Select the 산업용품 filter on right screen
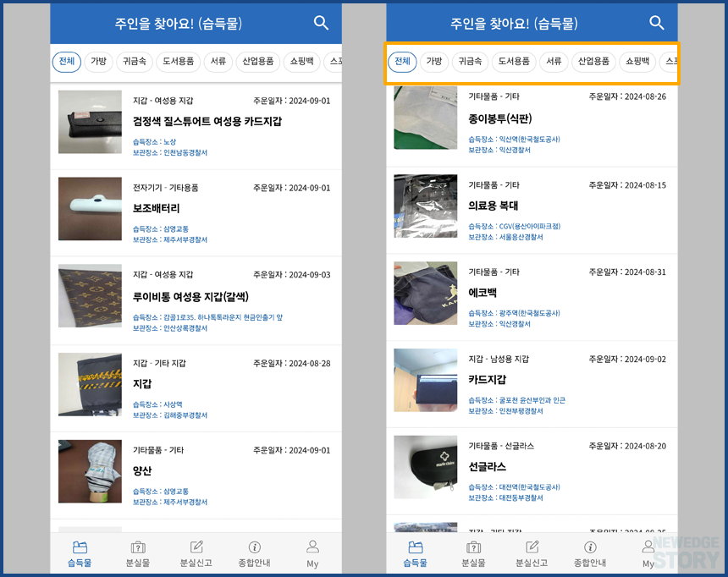This screenshot has height=577, width=728. [x=593, y=61]
